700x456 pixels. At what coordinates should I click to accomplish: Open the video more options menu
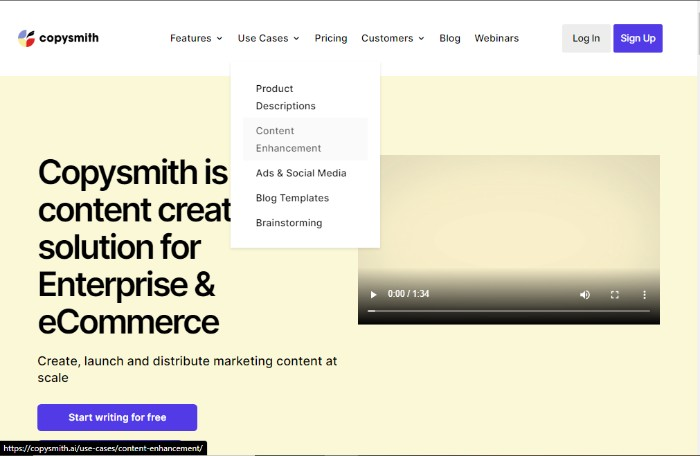coord(644,294)
